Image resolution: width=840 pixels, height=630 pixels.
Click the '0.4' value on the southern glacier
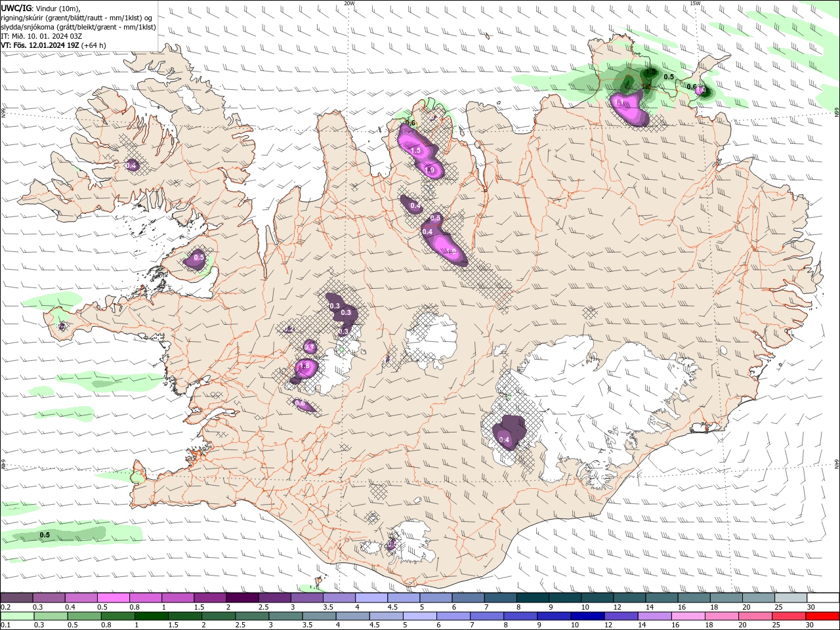[504, 440]
